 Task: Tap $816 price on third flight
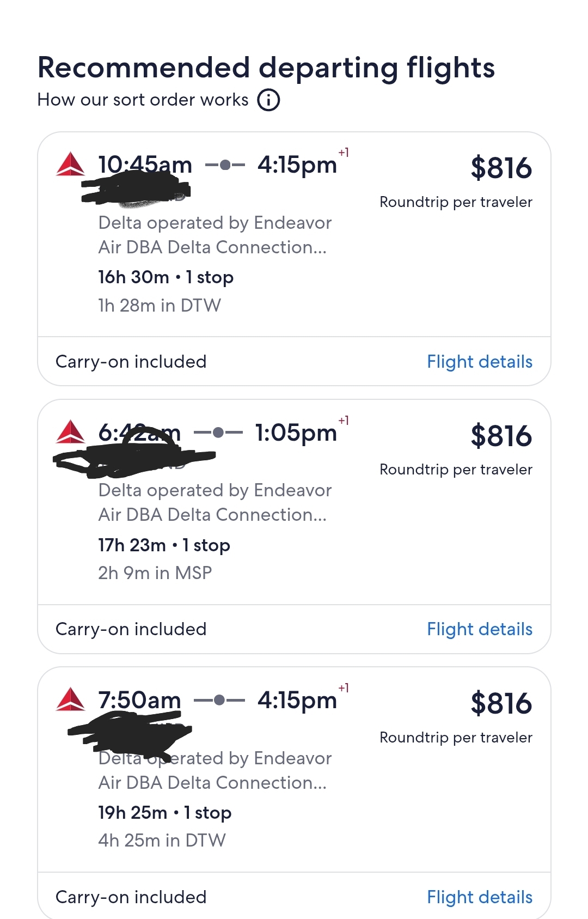tap(501, 703)
